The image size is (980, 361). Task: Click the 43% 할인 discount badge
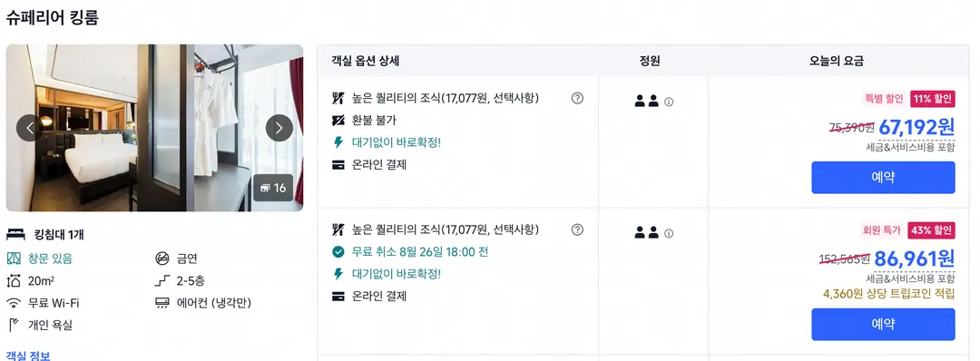click(931, 229)
